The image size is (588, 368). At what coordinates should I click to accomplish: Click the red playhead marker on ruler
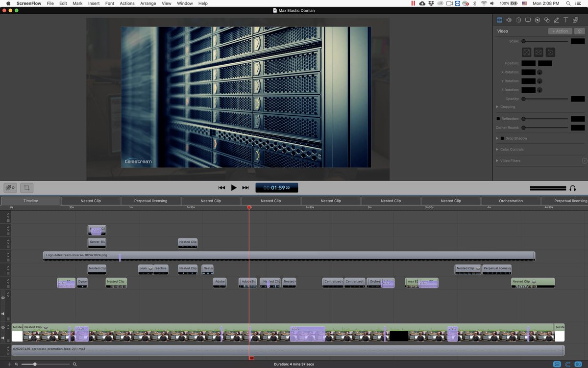(x=249, y=208)
